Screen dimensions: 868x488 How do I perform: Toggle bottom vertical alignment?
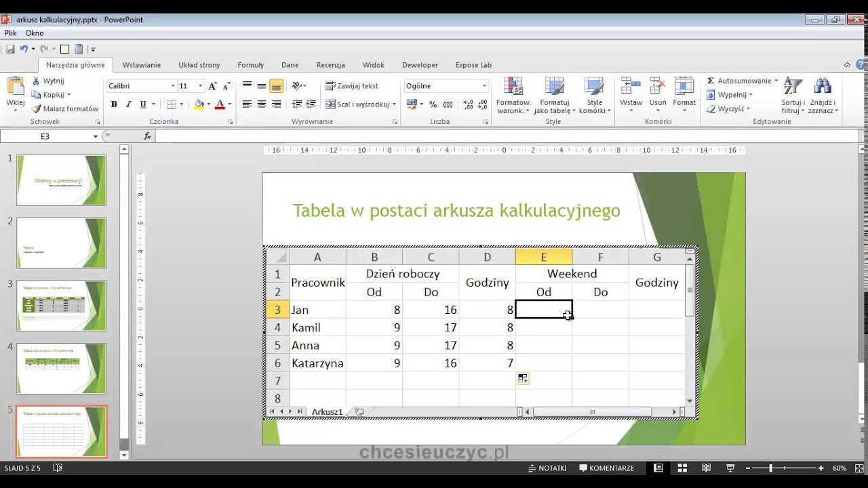click(x=276, y=86)
